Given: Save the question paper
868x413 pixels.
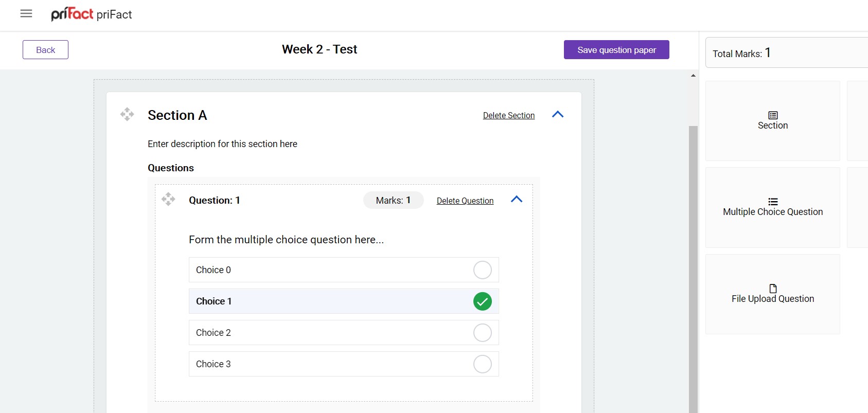Looking at the screenshot, I should (x=616, y=50).
